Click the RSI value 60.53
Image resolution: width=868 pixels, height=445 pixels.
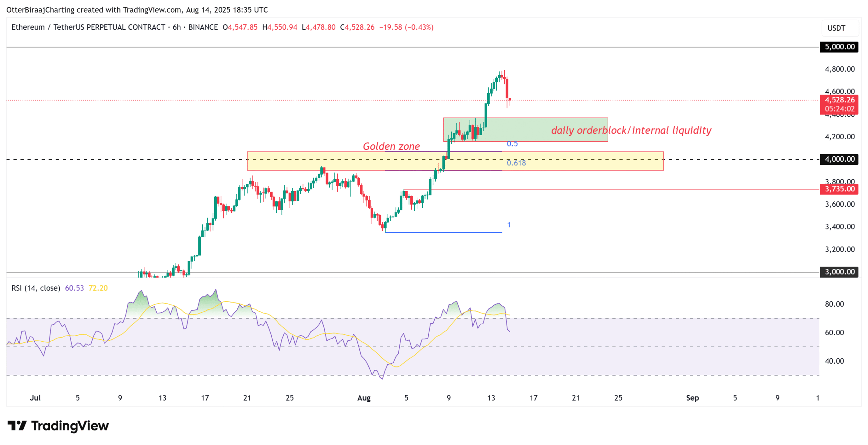tap(74, 287)
